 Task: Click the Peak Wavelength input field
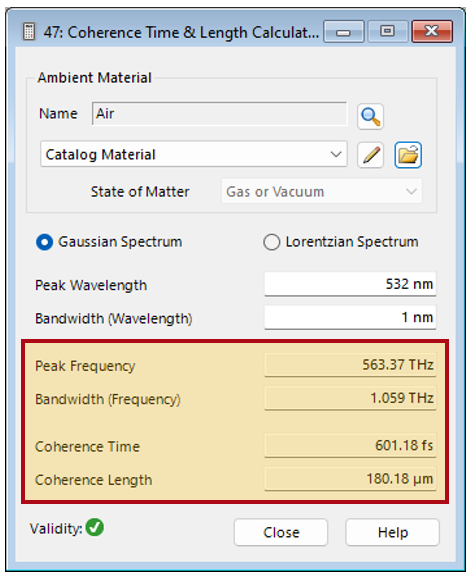point(350,284)
